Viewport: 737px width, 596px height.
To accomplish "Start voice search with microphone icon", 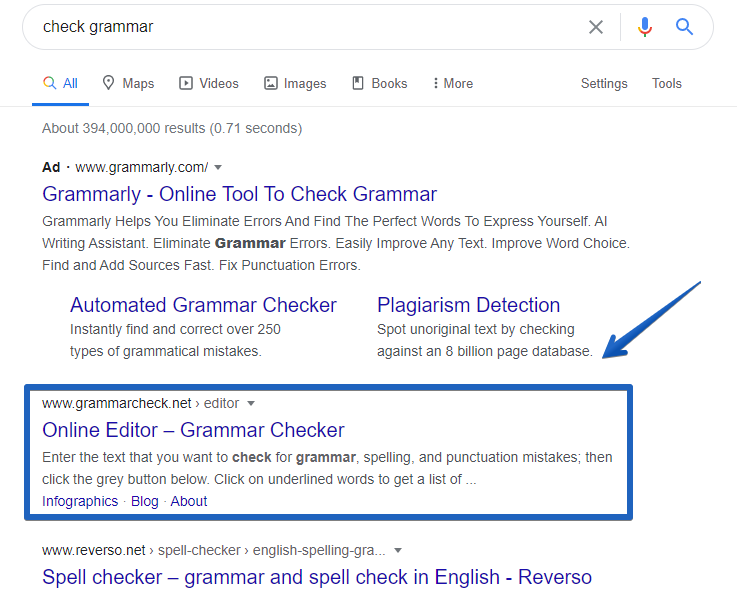I will coord(645,27).
